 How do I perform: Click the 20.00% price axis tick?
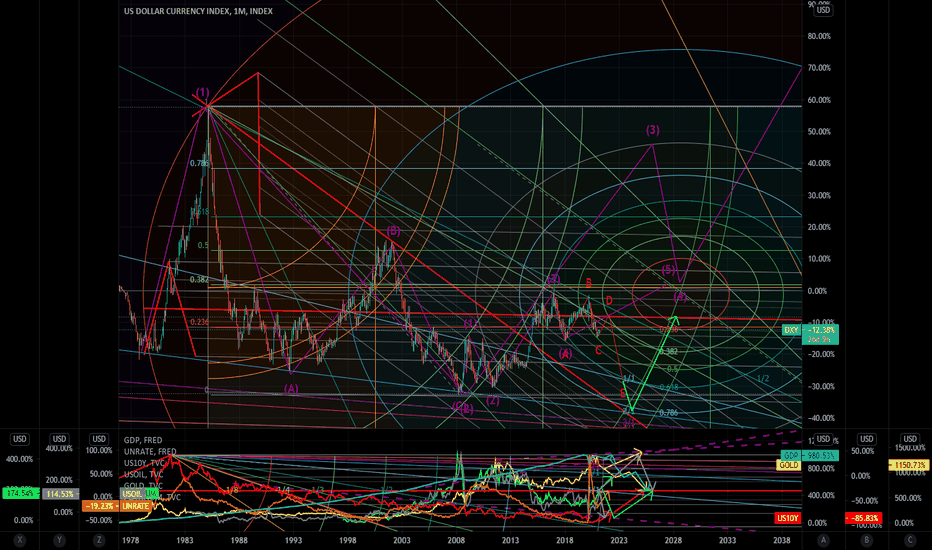pyautogui.click(x=818, y=227)
